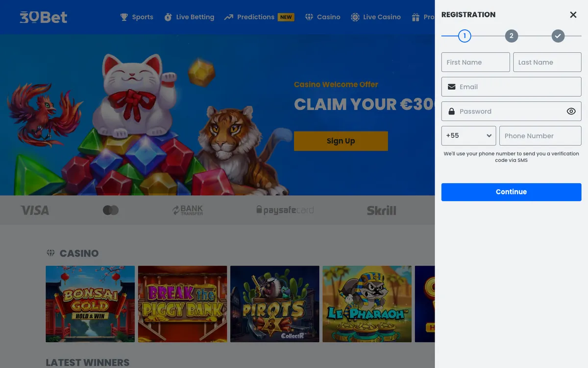588x368 pixels.
Task: Close the Registration panel
Action: click(x=573, y=15)
